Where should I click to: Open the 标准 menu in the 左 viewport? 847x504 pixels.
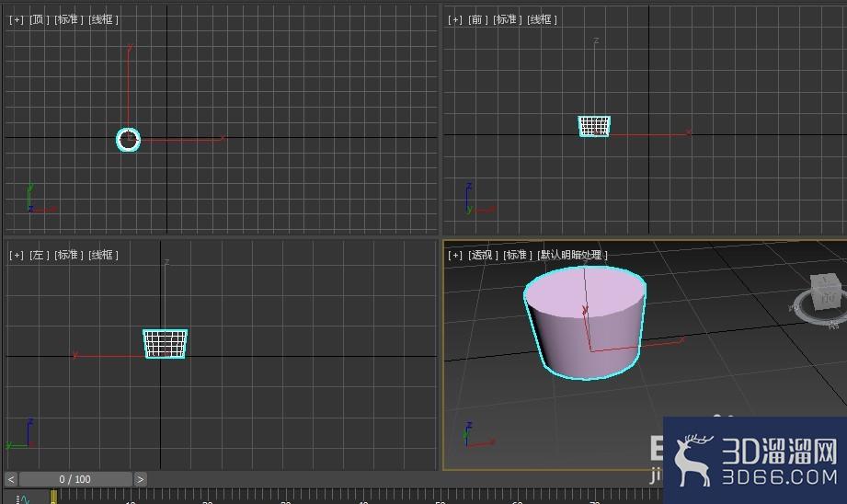click(69, 255)
